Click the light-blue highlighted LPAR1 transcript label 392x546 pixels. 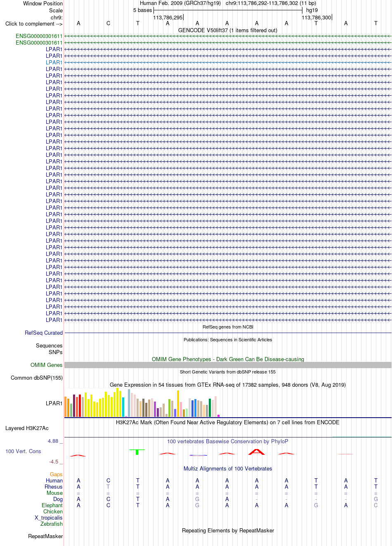54,62
